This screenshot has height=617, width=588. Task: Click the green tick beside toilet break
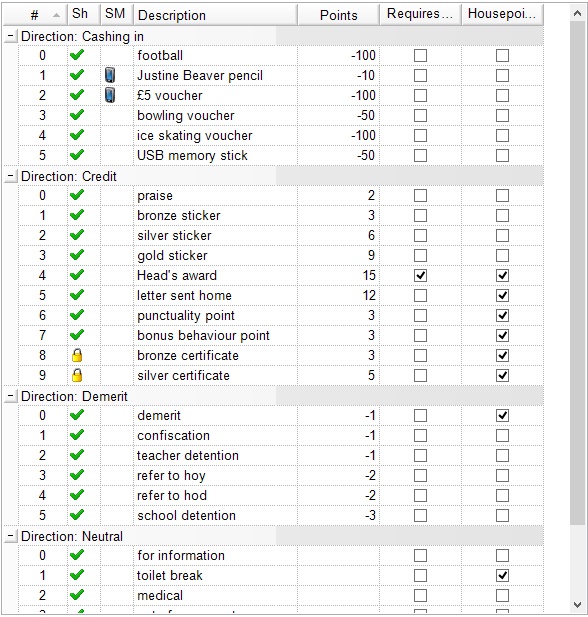point(77,575)
